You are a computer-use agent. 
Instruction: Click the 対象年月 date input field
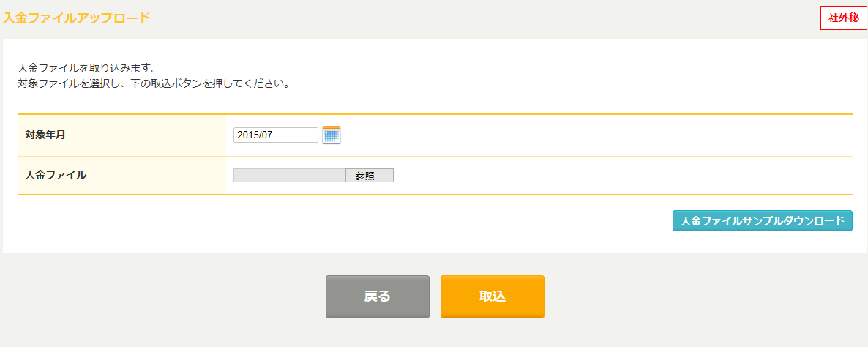coord(276,135)
